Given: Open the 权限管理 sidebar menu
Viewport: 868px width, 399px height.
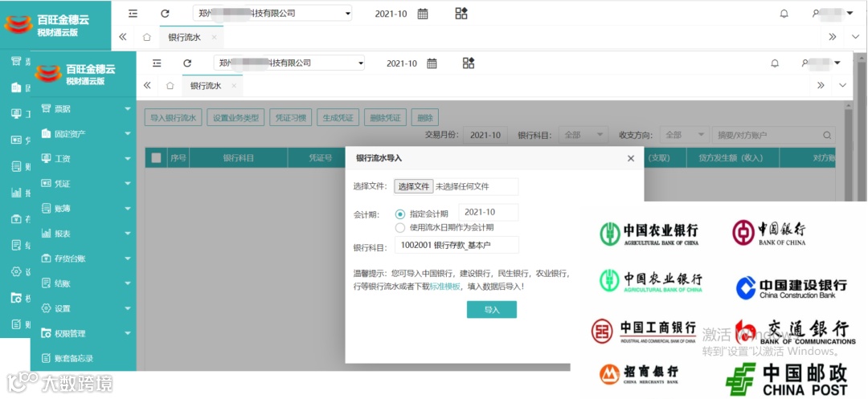Looking at the screenshot, I should pyautogui.click(x=83, y=333).
